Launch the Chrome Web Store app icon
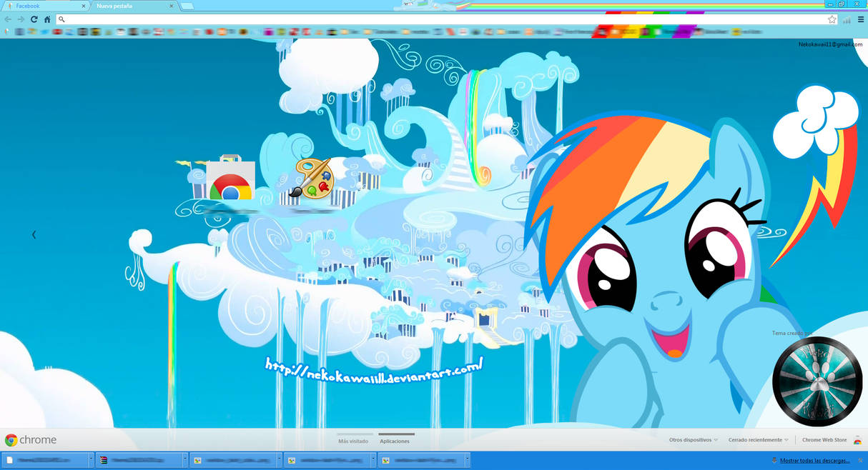Screen dimensions: 868x470 click(230, 179)
